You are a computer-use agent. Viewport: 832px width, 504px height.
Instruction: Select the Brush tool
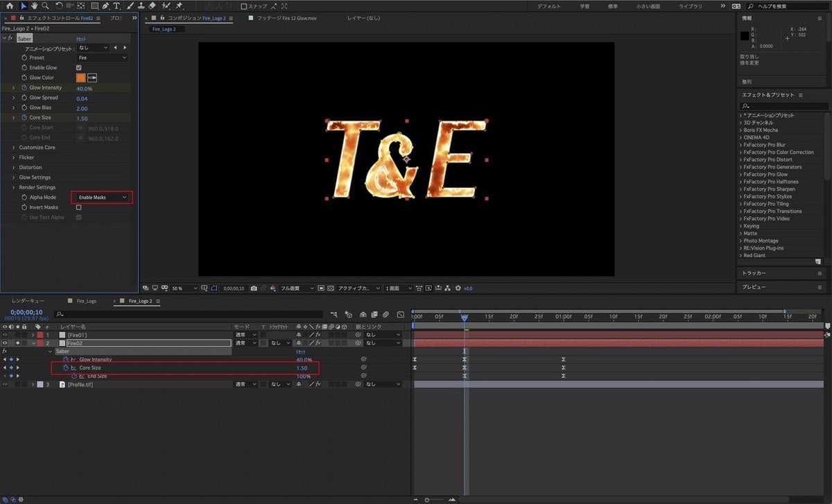[130, 6]
